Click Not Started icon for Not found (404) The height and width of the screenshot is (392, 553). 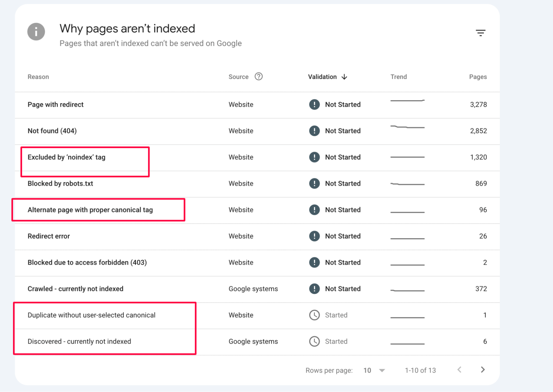pyautogui.click(x=314, y=131)
